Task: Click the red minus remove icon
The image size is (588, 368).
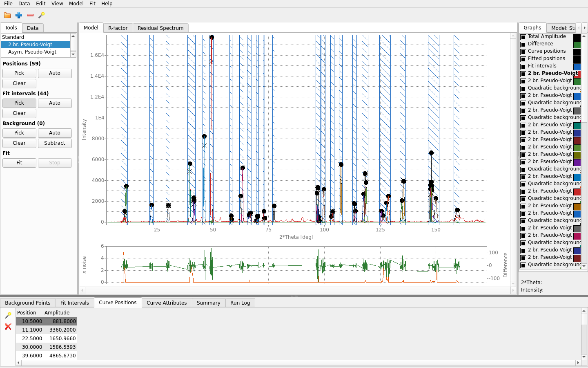Action: [30, 15]
